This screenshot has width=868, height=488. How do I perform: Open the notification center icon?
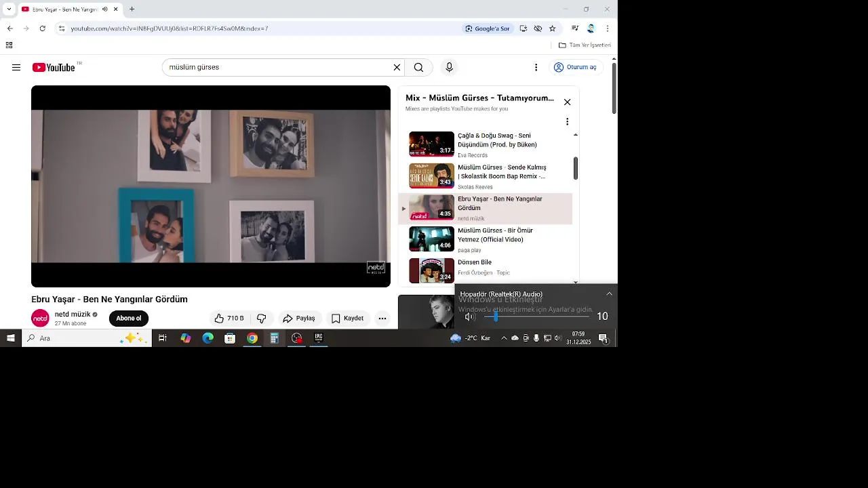pos(603,338)
